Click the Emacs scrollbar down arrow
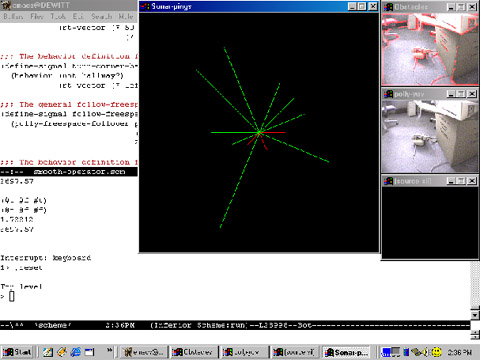This screenshot has height=360, width=480. (x=475, y=315)
